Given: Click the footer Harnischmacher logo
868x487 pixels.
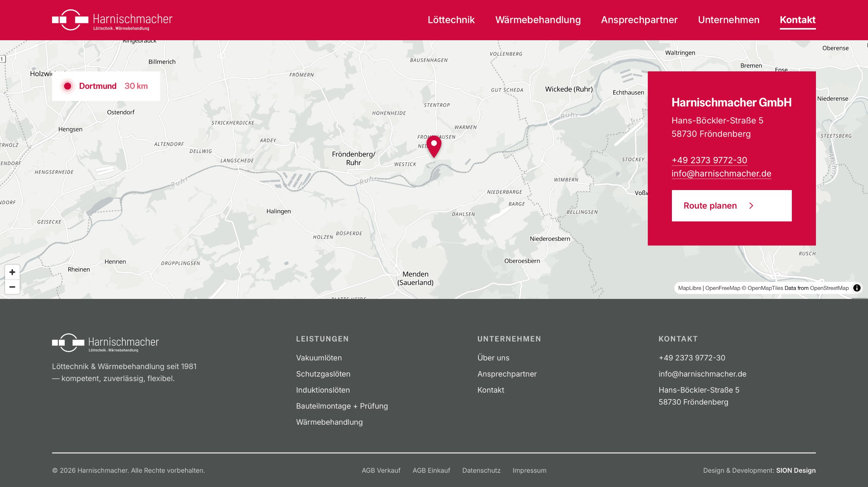Looking at the screenshot, I should pos(105,343).
